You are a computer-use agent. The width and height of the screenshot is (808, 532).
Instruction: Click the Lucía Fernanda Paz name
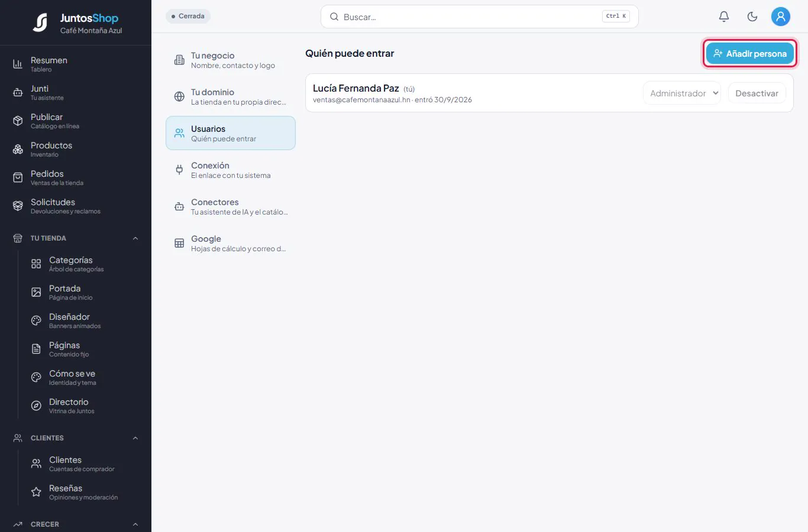pyautogui.click(x=356, y=88)
